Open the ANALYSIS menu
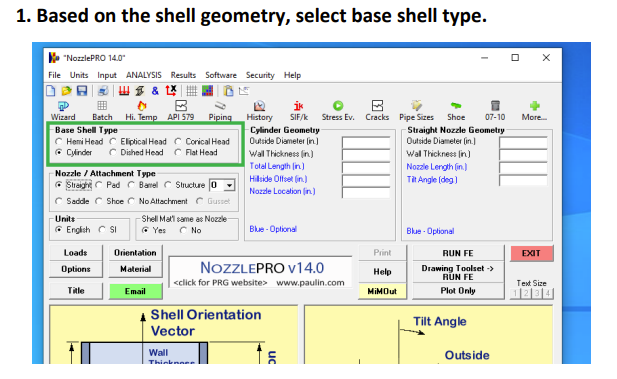This screenshot has width=617, height=379. [144, 75]
